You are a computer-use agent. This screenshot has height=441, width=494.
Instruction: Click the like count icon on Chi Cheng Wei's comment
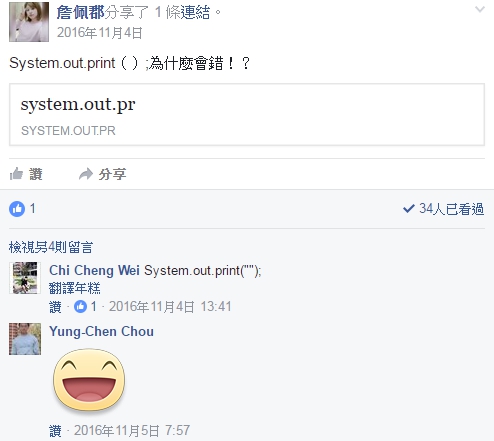80,306
